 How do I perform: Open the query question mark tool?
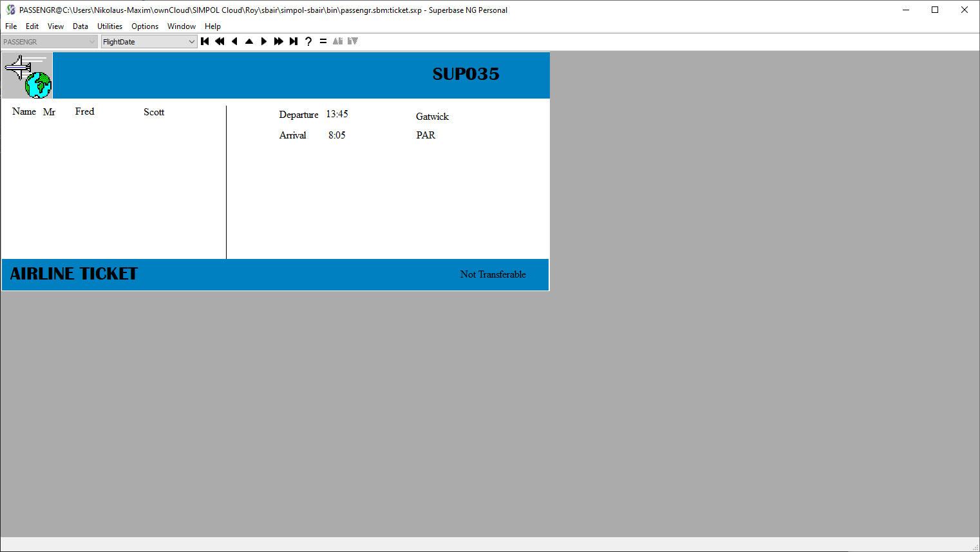coord(308,41)
